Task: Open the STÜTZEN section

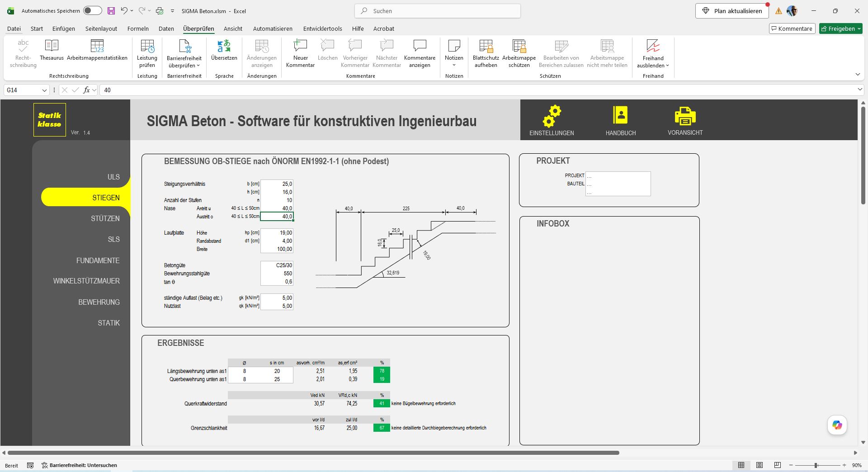Action: pos(105,218)
